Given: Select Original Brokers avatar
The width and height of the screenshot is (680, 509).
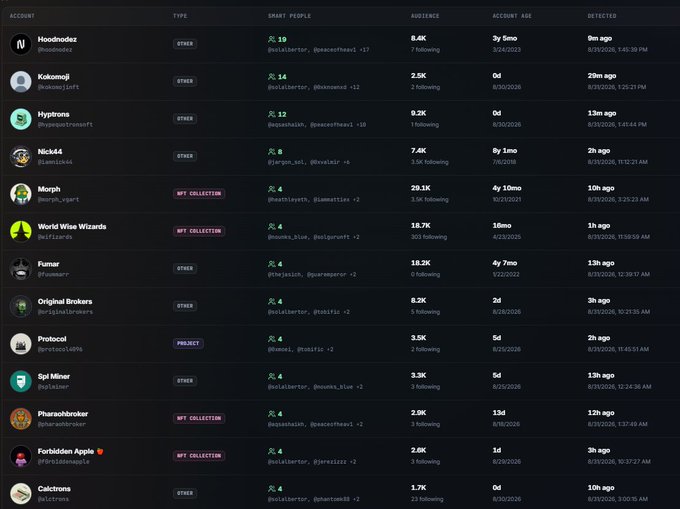Looking at the screenshot, I should [x=21, y=306].
